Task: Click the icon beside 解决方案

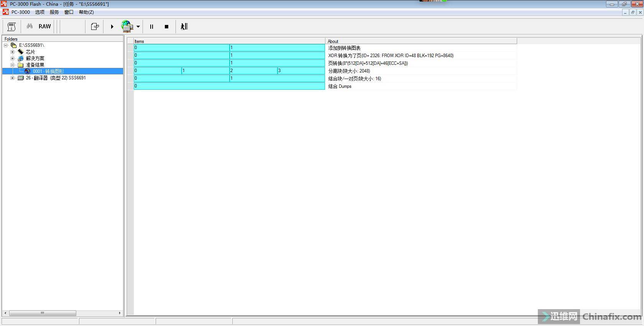Action: coord(21,58)
